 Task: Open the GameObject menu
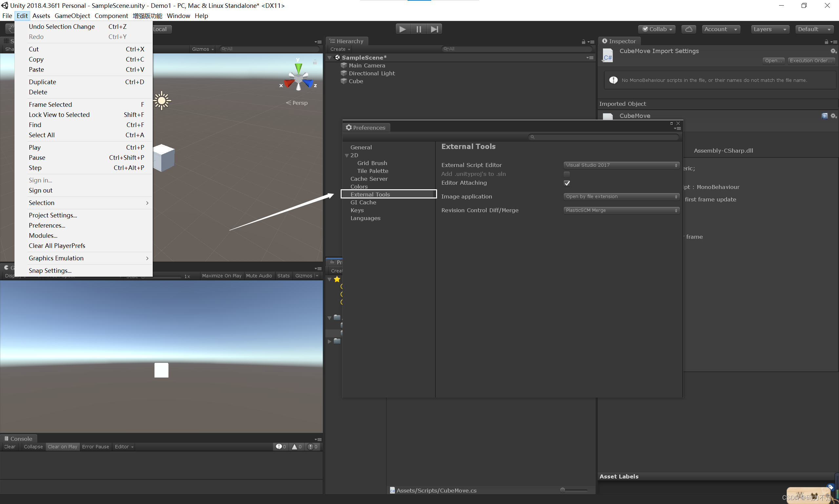click(x=72, y=16)
